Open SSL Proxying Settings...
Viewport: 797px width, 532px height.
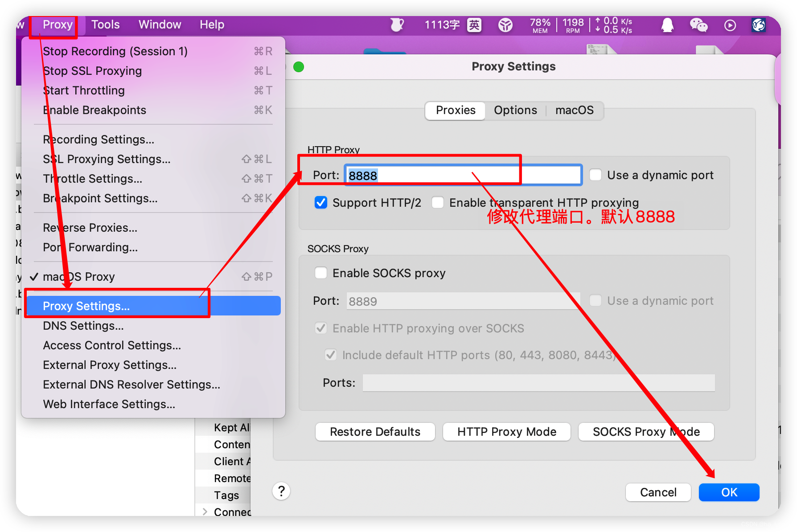[x=153, y=159]
